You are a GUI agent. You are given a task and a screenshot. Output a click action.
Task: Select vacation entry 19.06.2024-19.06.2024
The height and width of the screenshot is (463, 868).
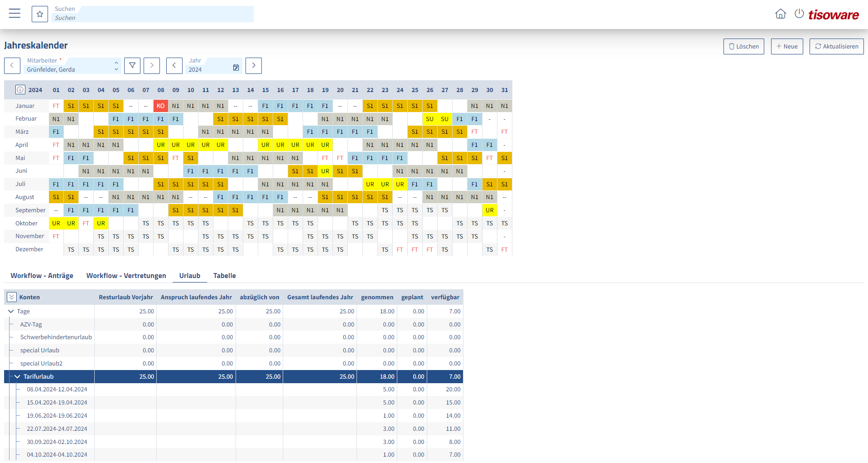(x=233, y=416)
